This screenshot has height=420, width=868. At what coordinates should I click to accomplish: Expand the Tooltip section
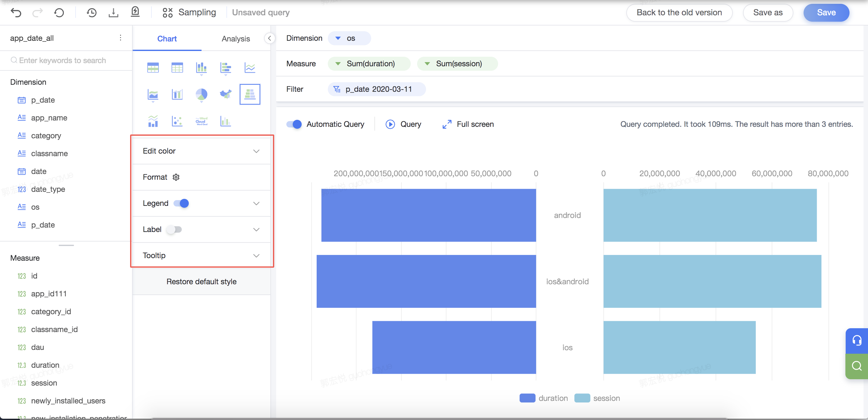(x=202, y=256)
